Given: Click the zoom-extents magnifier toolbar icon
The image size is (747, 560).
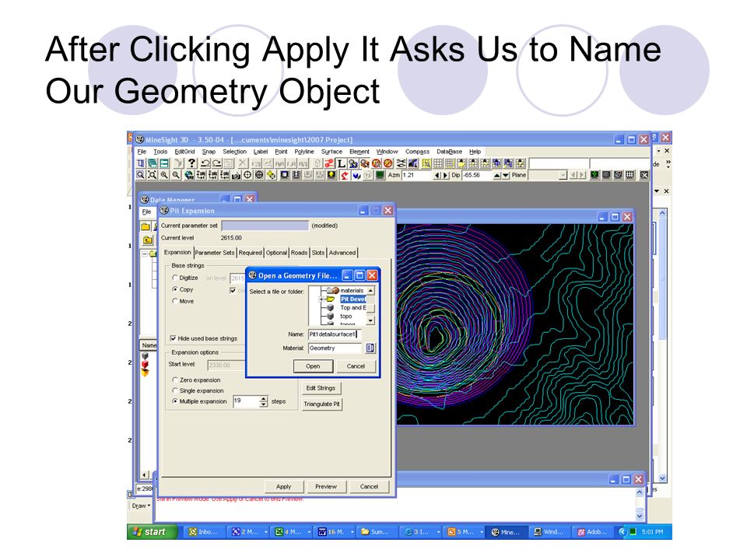Looking at the screenshot, I should (x=153, y=175).
